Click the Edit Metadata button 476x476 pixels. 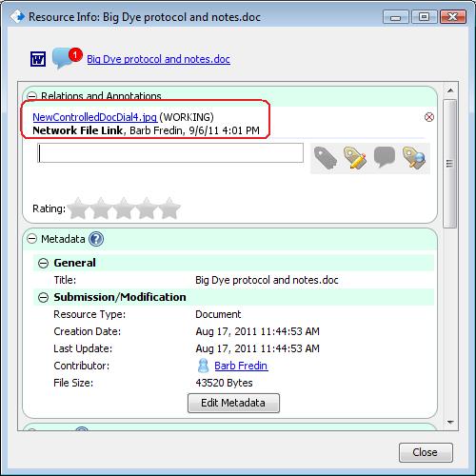point(233,403)
